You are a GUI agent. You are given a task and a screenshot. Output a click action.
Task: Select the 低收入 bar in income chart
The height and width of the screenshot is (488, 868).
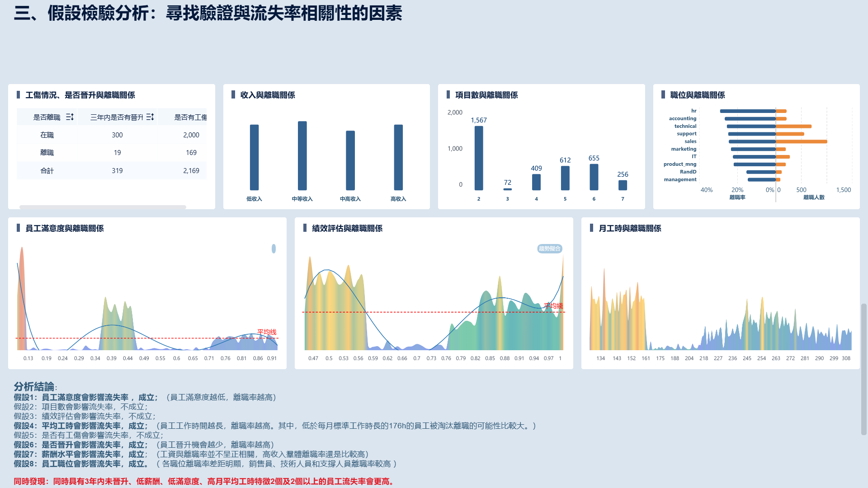click(254, 157)
